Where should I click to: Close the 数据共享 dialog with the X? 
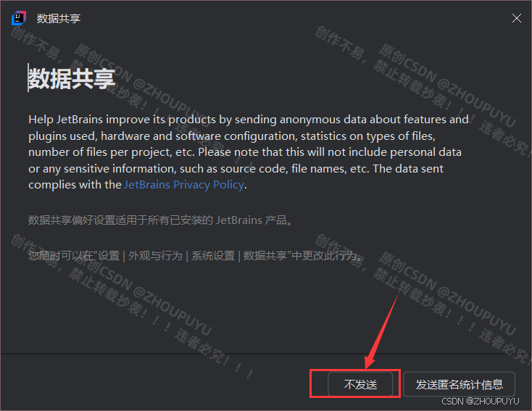[x=516, y=18]
